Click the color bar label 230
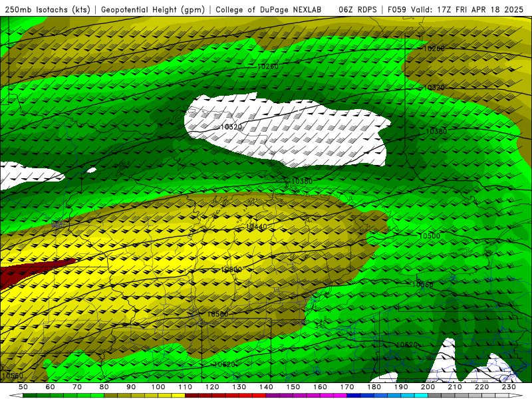This screenshot has height=399, width=532. tap(509, 387)
